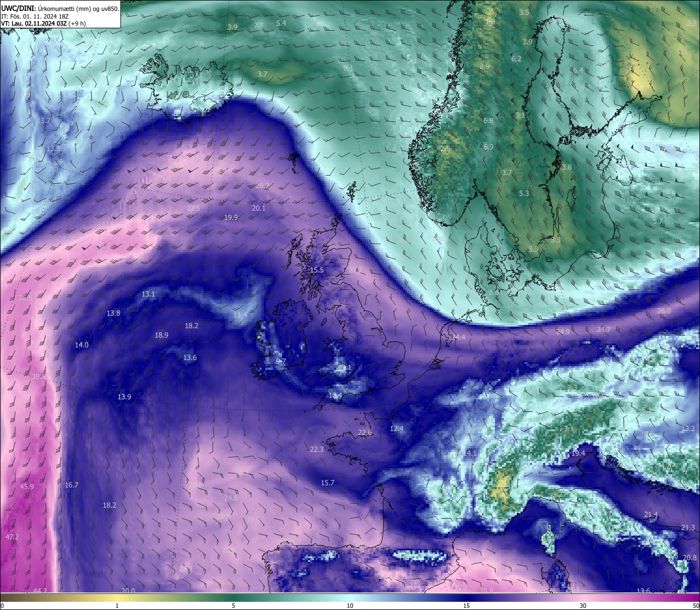Click the 27.5 value on the map
Screen dimensions: 700x610
[x=193, y=208]
